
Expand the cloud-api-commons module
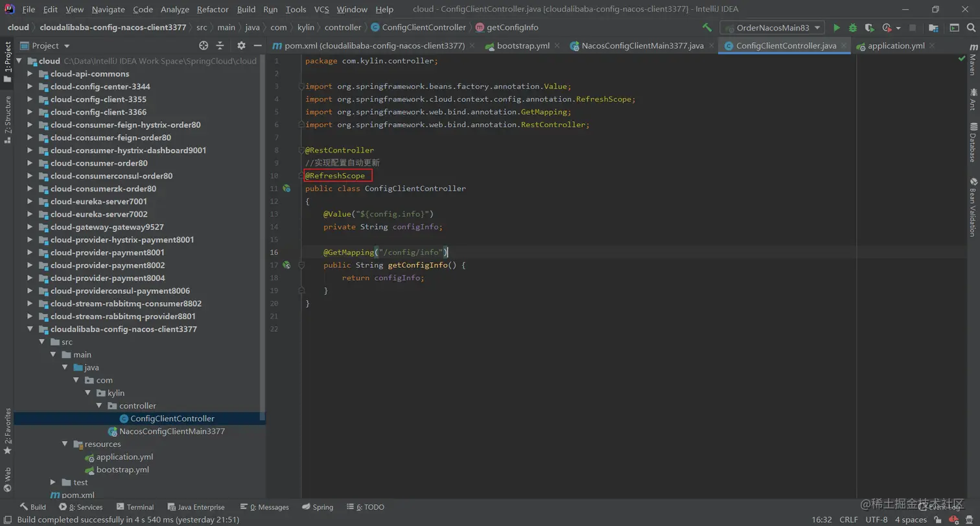click(x=30, y=74)
